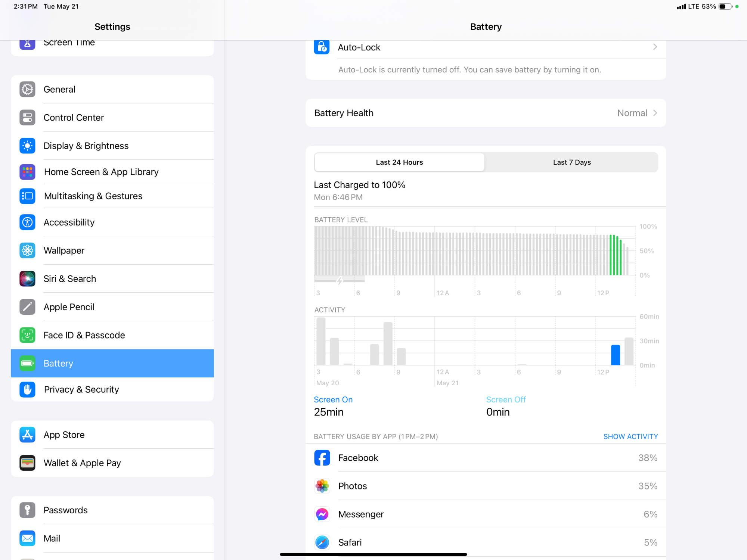Tap the Siri & Search icon
The height and width of the screenshot is (560, 747).
click(27, 279)
